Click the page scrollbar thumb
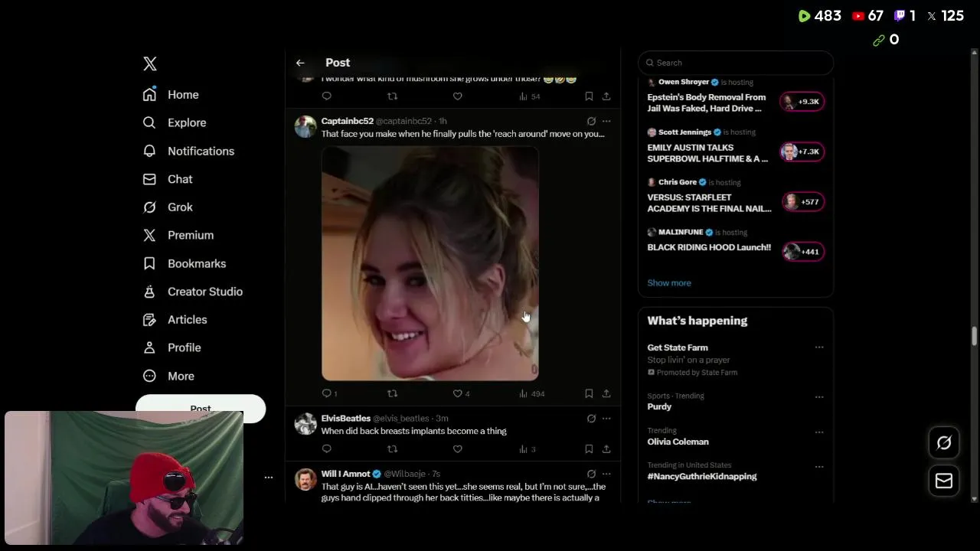Viewport: 980px width, 551px height. [x=975, y=337]
